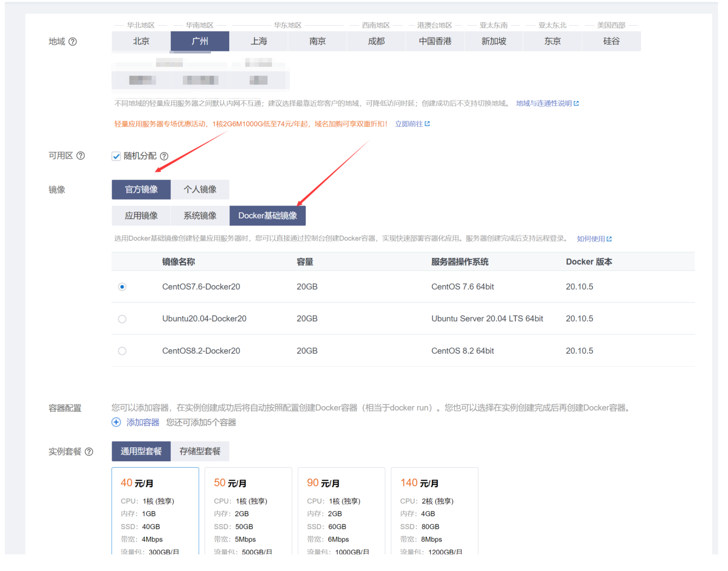Click the question icon beside 随机分配

point(164,156)
